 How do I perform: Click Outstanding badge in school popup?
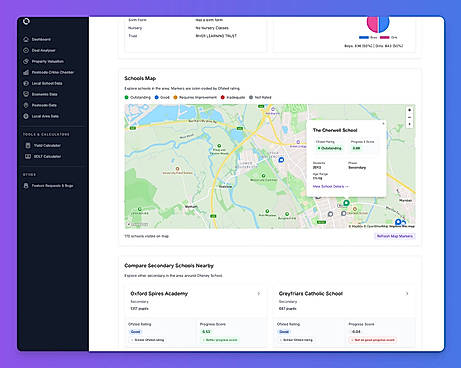pyautogui.click(x=330, y=148)
